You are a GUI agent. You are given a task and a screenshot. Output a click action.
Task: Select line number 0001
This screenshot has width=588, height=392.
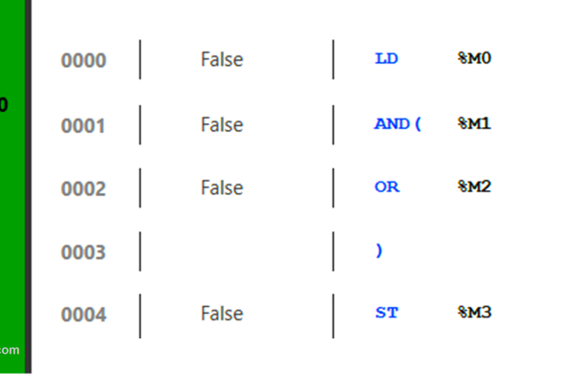tap(83, 125)
